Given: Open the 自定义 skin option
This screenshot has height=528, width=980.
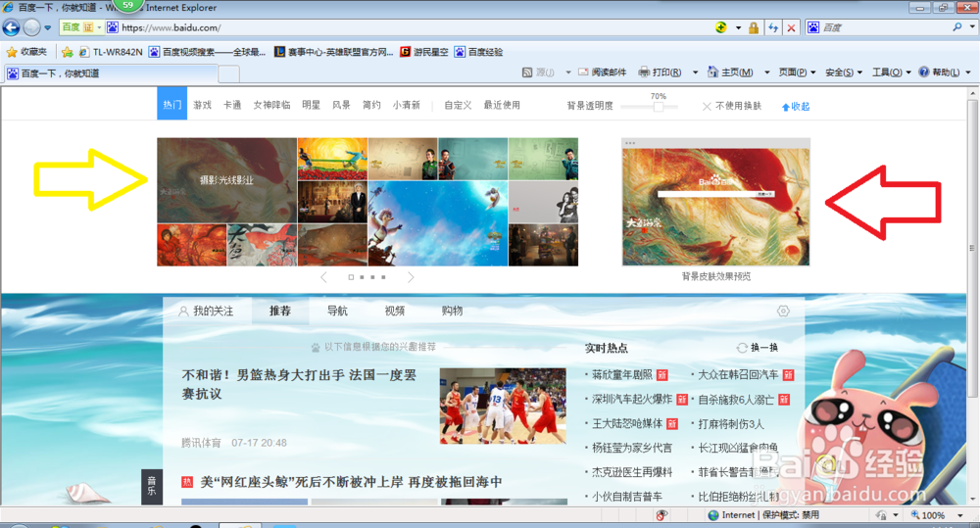Looking at the screenshot, I should pyautogui.click(x=458, y=105).
